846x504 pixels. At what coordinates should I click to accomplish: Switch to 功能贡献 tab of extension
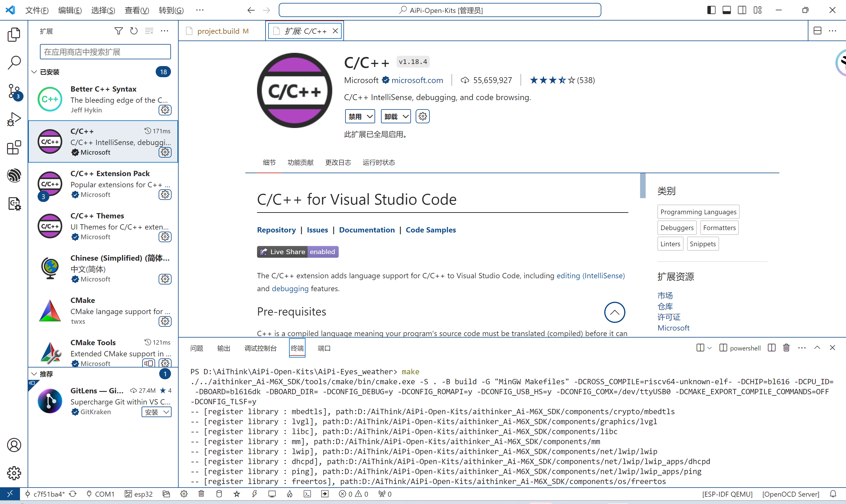tap(300, 162)
